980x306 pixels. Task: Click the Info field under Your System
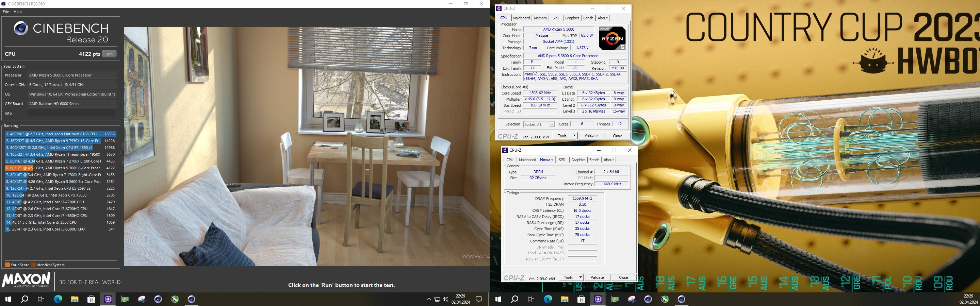[71, 113]
